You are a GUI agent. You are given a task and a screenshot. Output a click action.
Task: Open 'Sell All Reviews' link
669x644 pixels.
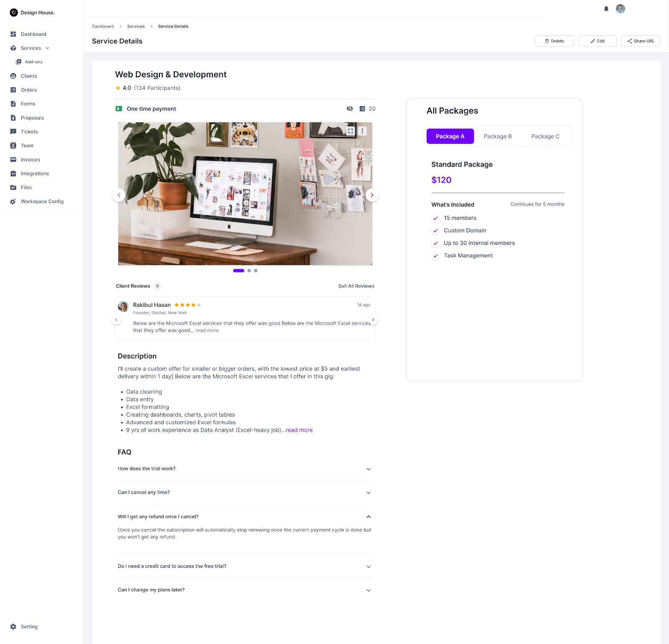[356, 286]
